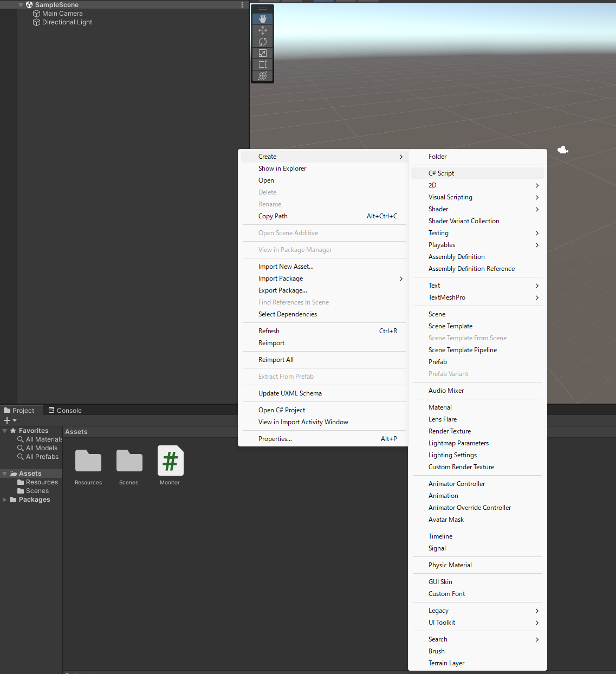Switch to the Console tab
Image resolution: width=616 pixels, height=674 pixels.
65,411
